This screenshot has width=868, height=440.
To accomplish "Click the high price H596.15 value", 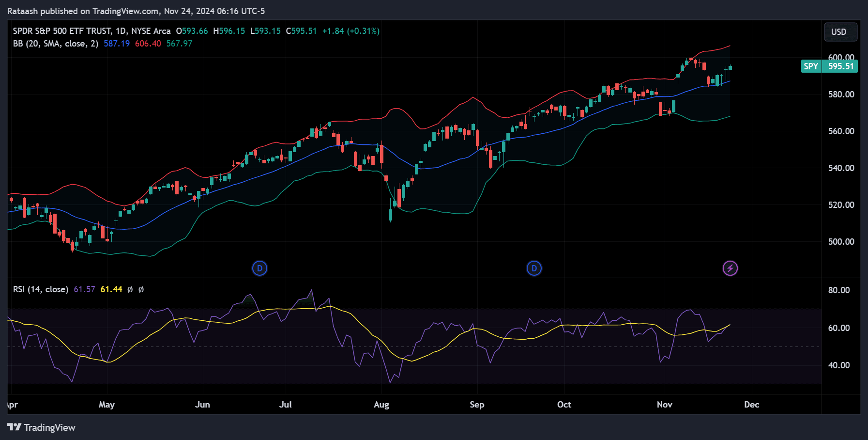I will pos(229,31).
